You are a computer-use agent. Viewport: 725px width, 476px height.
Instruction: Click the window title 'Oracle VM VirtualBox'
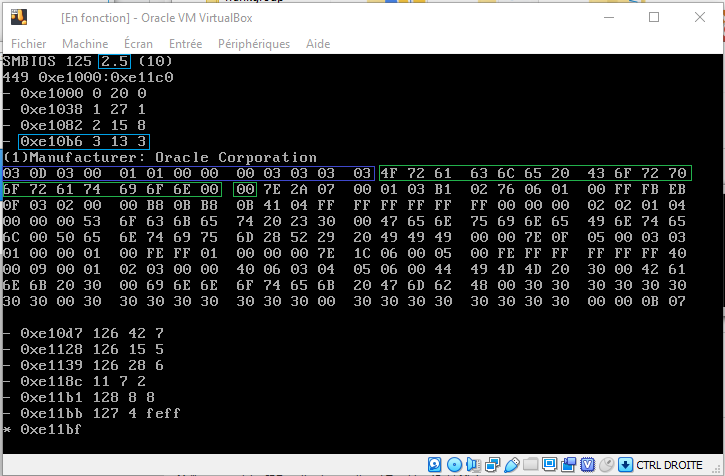click(x=197, y=18)
